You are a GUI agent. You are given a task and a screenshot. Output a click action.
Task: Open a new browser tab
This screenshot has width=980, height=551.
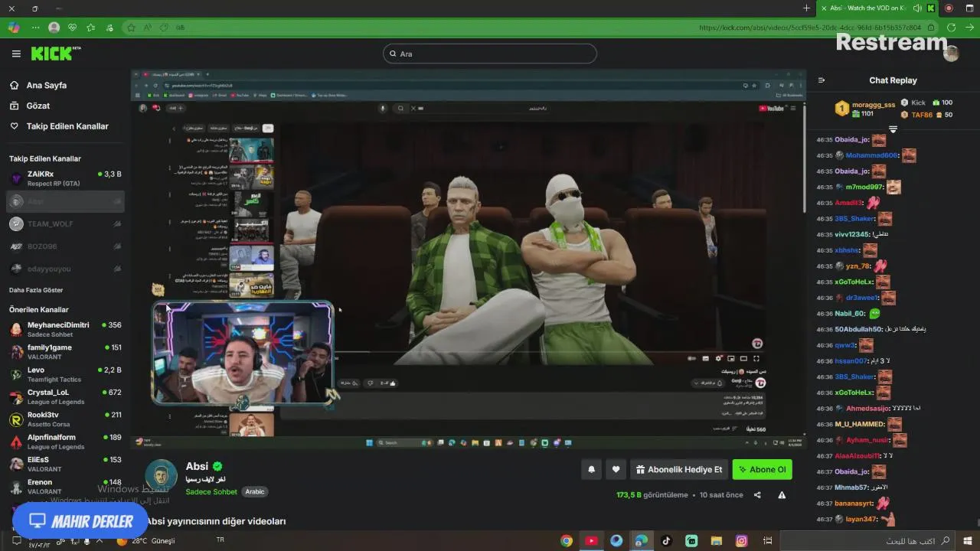[x=806, y=8]
